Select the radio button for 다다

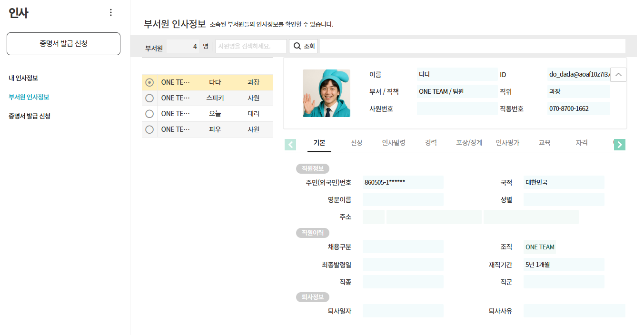(x=149, y=82)
